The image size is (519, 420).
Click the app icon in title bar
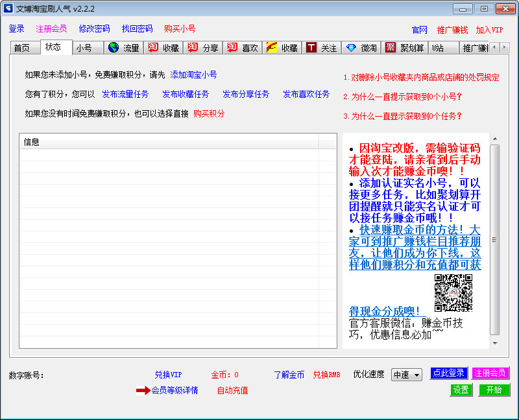pyautogui.click(x=8, y=8)
